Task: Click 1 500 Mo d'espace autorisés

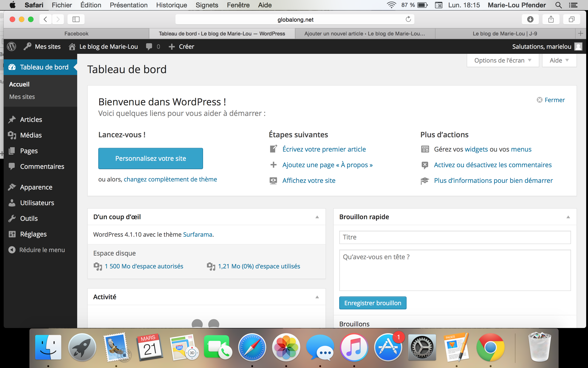Action: click(144, 266)
